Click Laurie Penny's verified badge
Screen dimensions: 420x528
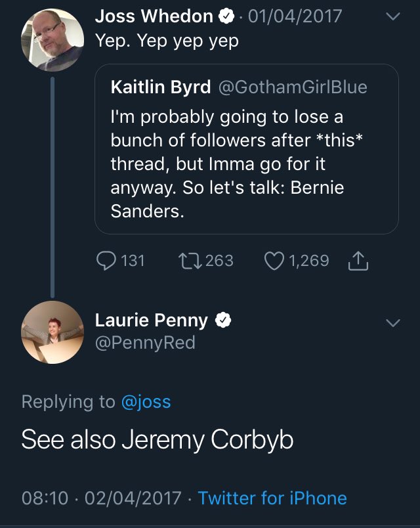click(x=224, y=320)
